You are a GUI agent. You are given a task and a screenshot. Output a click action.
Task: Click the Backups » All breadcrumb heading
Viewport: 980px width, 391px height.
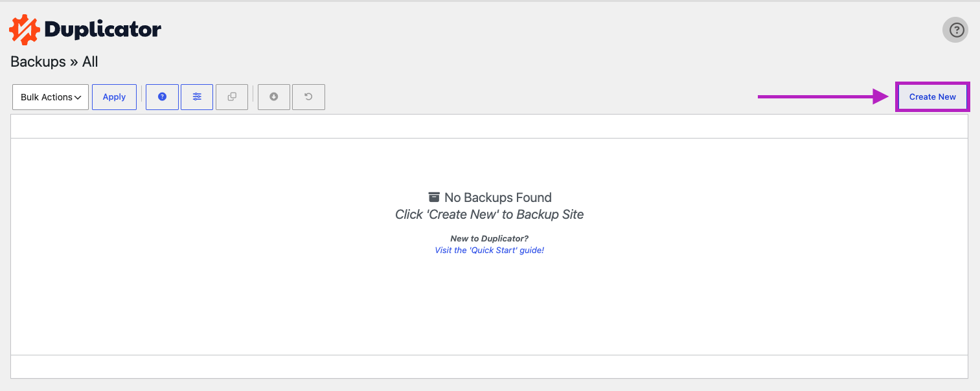(54, 62)
